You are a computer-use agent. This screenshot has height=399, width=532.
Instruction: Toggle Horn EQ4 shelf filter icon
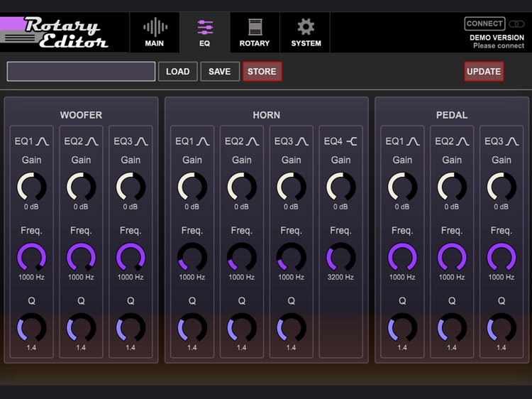[352, 141]
